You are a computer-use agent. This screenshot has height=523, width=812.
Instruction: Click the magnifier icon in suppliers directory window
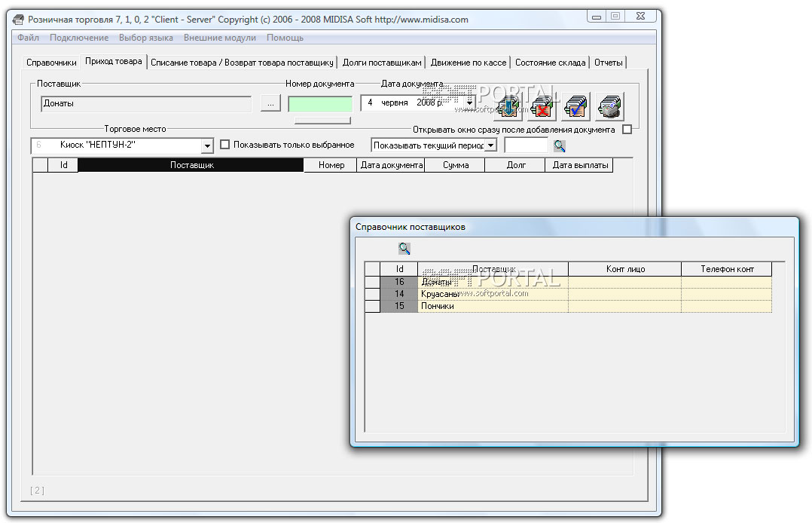pos(404,248)
